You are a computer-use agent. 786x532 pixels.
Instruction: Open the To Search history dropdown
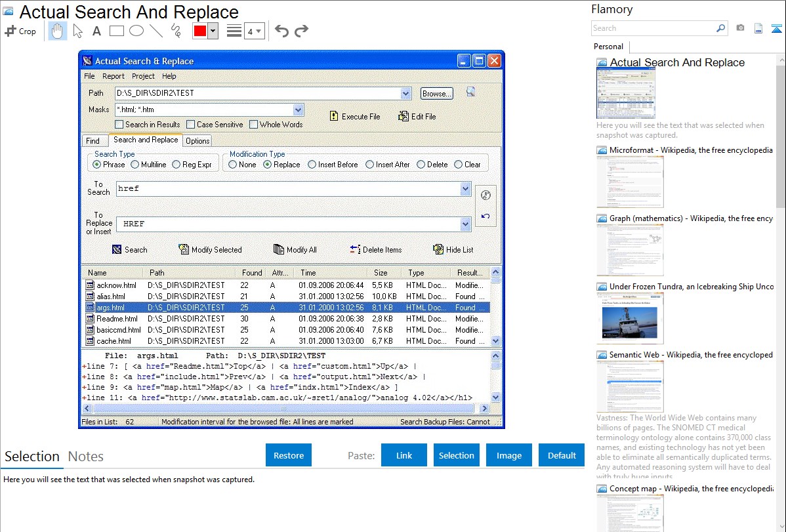click(465, 189)
